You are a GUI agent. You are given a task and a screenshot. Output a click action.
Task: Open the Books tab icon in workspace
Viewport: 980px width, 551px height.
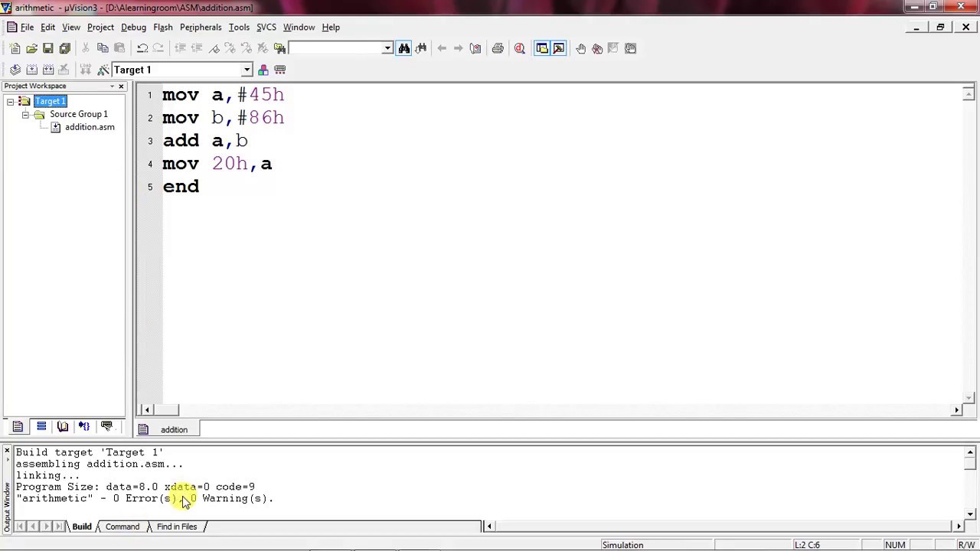63,427
